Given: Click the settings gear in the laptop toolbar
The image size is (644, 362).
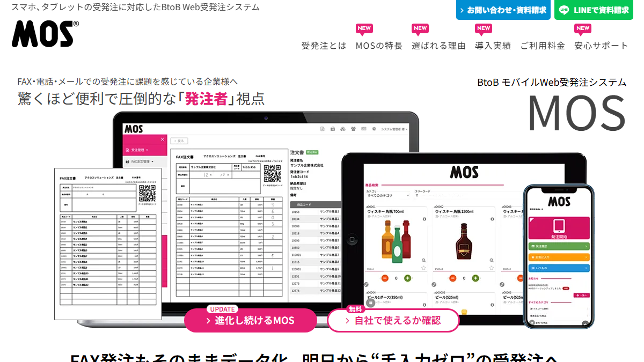Looking at the screenshot, I should point(374,129).
